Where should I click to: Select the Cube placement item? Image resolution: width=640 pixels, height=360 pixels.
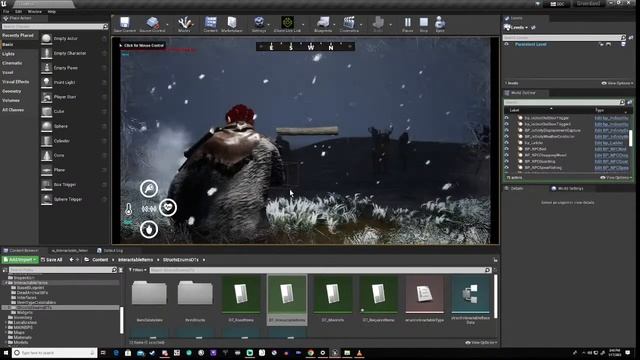[74, 111]
